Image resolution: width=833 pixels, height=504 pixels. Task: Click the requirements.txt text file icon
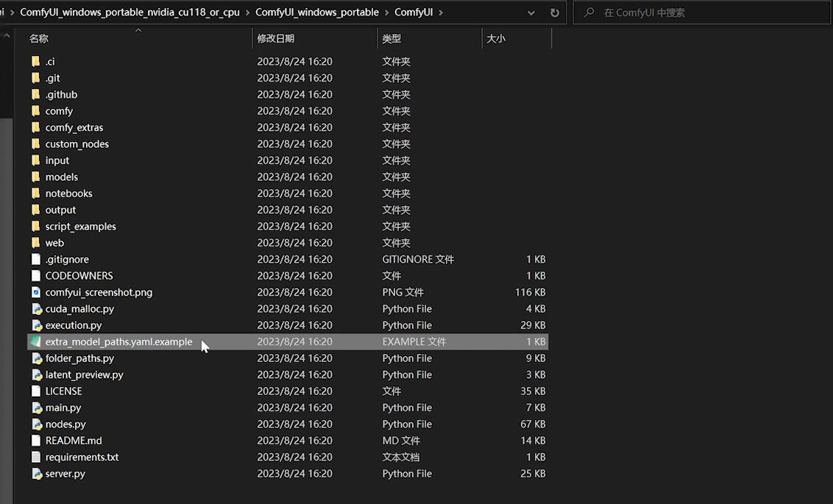pyautogui.click(x=35, y=457)
